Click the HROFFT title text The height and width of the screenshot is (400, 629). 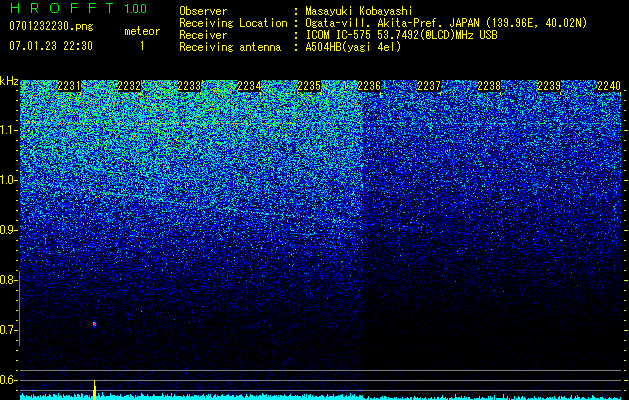(x=62, y=8)
